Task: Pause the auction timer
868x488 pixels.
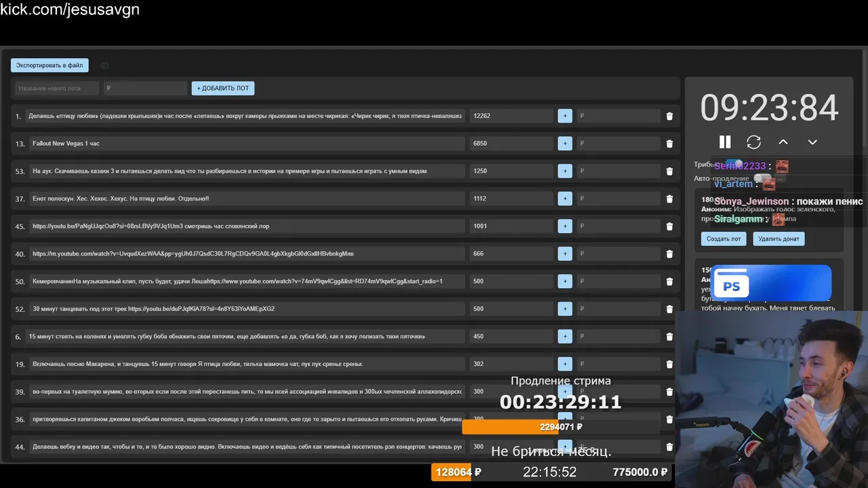Action: click(725, 142)
